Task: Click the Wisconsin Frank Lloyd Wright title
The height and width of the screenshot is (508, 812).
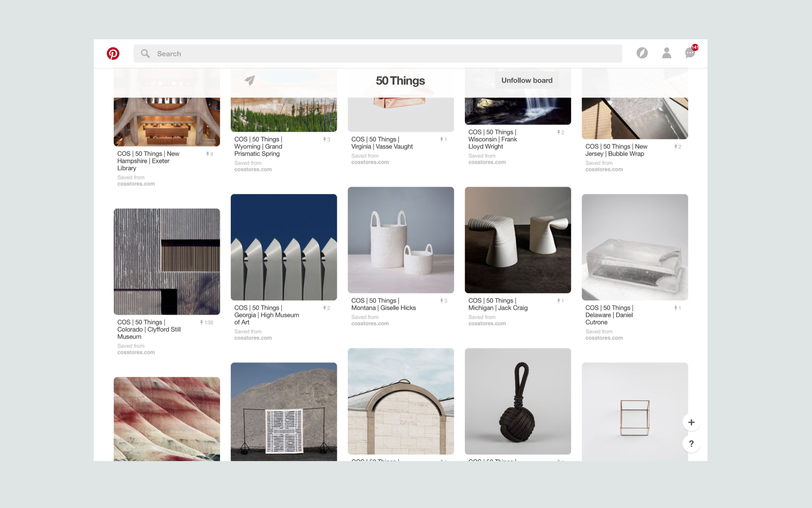Action: click(492, 139)
